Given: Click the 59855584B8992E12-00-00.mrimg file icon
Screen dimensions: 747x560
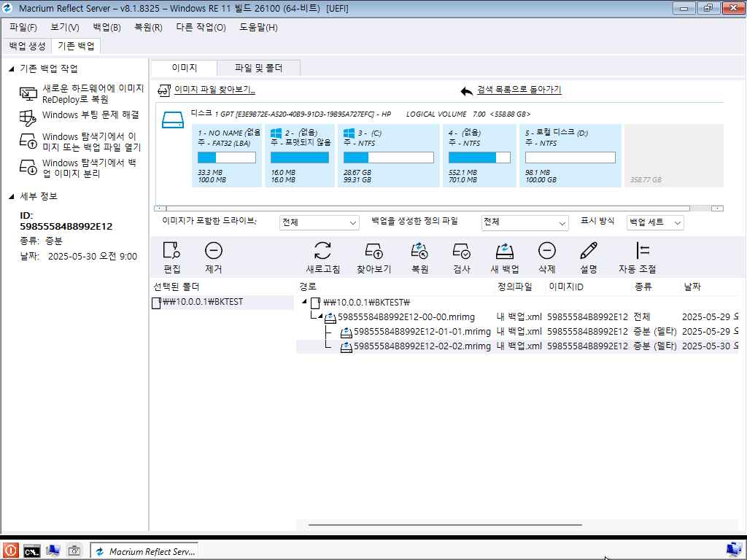Looking at the screenshot, I should (x=330, y=318).
